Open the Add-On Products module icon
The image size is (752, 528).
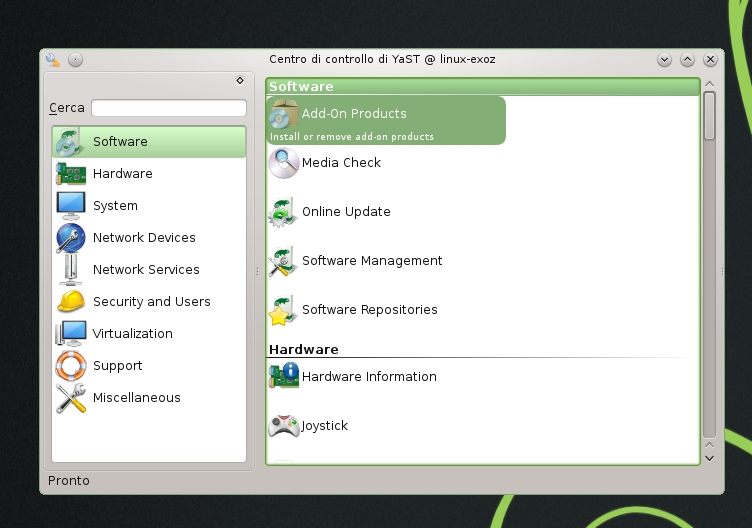click(283, 114)
